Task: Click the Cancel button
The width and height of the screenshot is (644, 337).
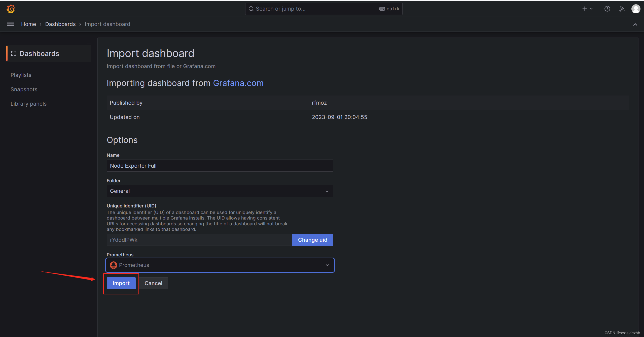Action: (153, 283)
